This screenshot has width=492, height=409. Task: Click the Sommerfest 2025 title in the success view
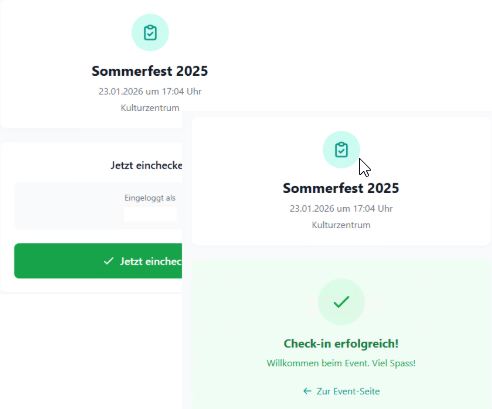click(x=341, y=188)
